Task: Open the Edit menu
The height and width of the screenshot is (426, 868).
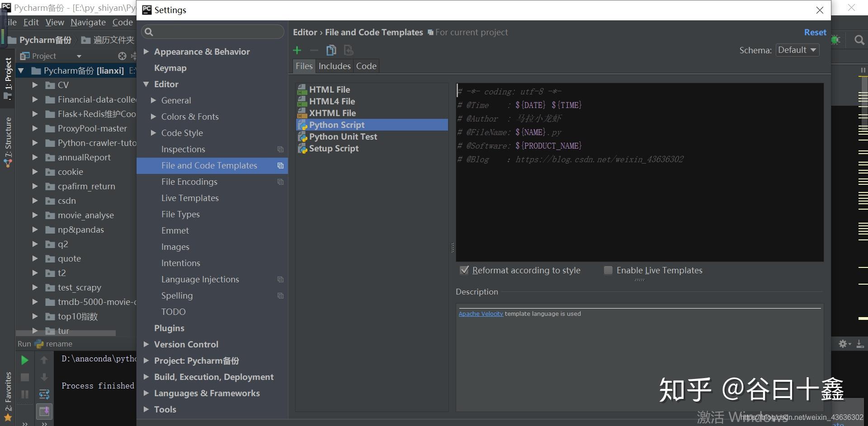Action: pos(31,22)
